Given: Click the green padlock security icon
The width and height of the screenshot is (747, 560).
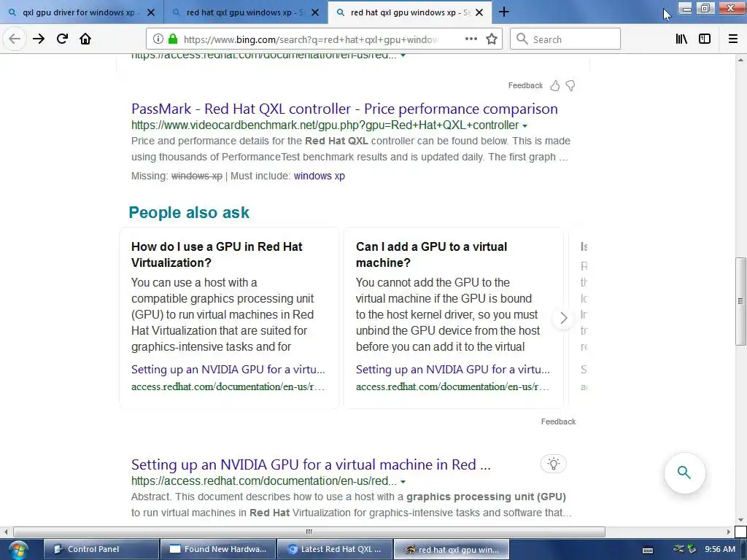Looking at the screenshot, I should tap(173, 39).
